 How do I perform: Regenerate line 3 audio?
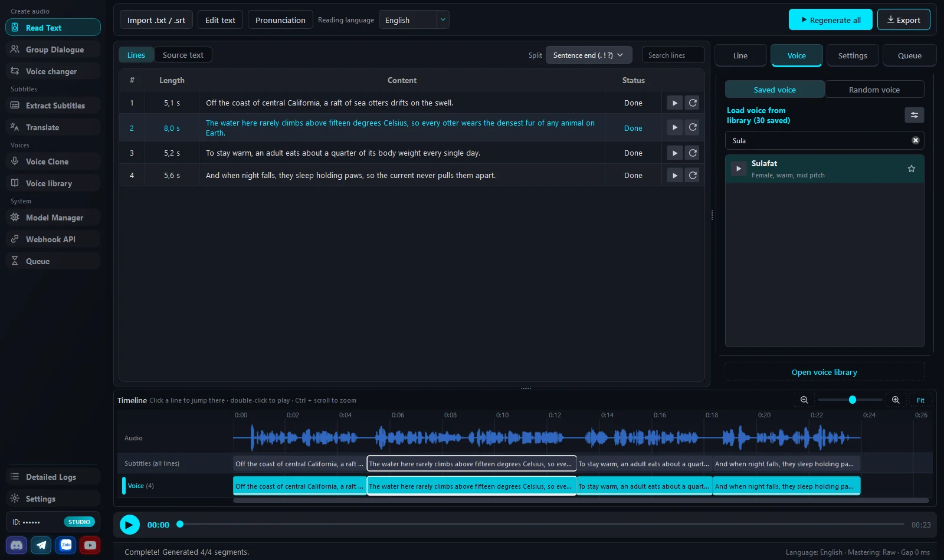pos(693,153)
